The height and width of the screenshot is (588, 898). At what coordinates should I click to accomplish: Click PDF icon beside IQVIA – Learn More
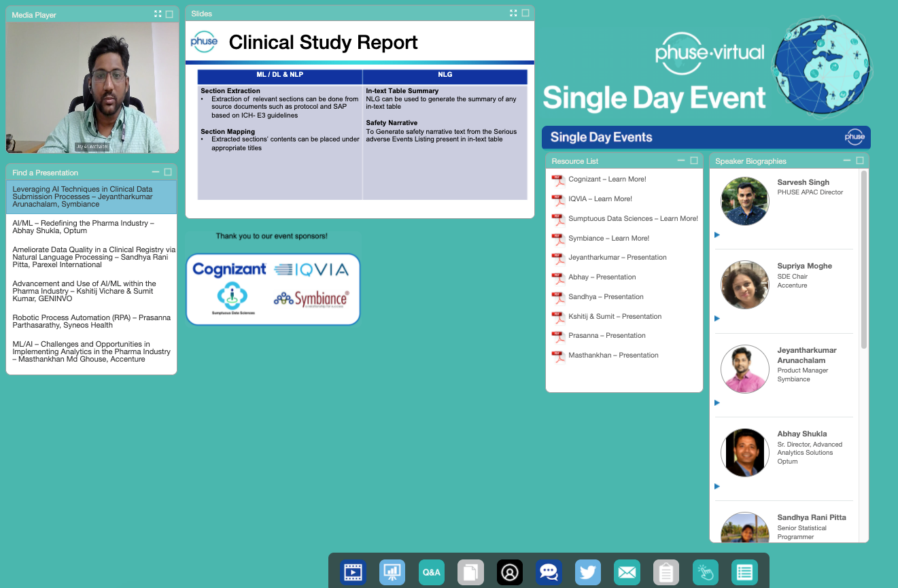click(x=558, y=200)
